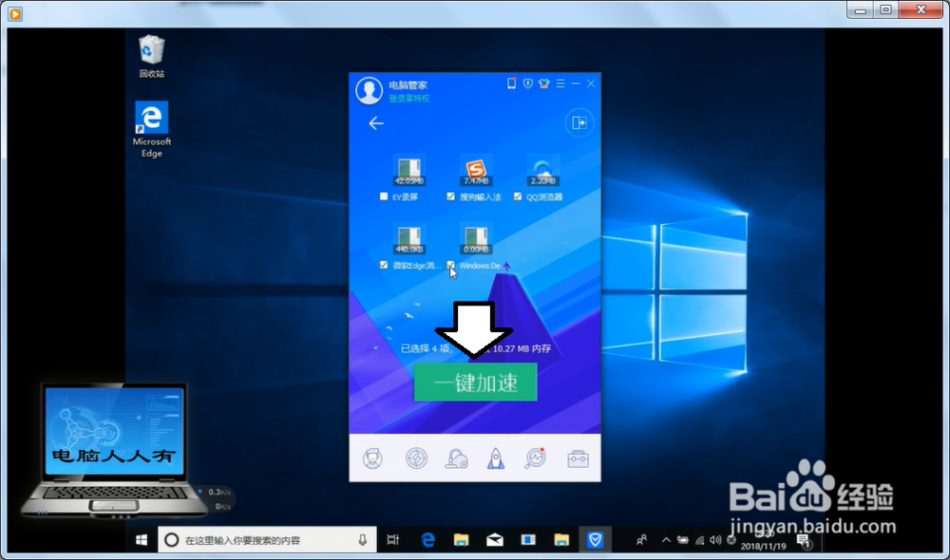Click the taskbar clock showing 2018/11/19
950x560 pixels.
tap(764, 540)
